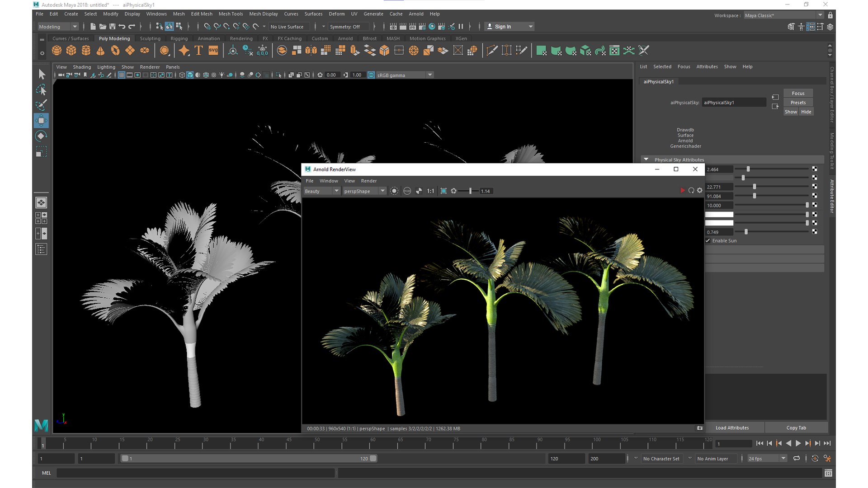The height and width of the screenshot is (488, 868).
Task: Toggle playback loop mode
Action: pos(797,459)
